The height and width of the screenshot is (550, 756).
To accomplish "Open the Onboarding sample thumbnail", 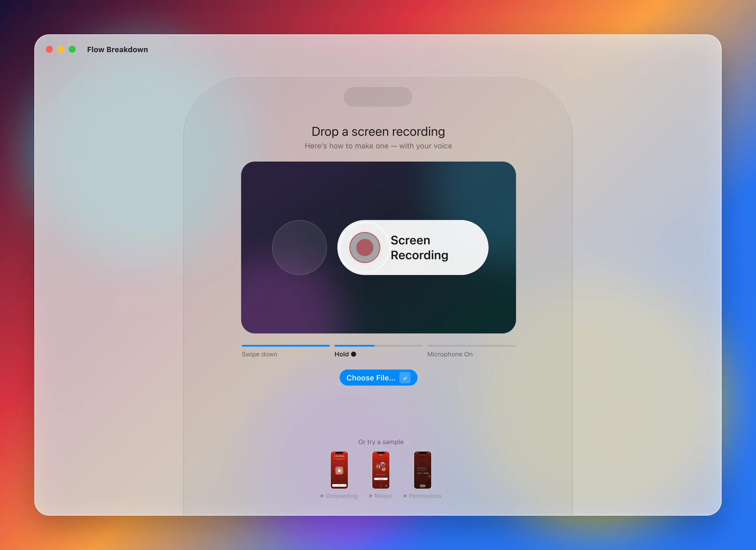I will [x=339, y=470].
